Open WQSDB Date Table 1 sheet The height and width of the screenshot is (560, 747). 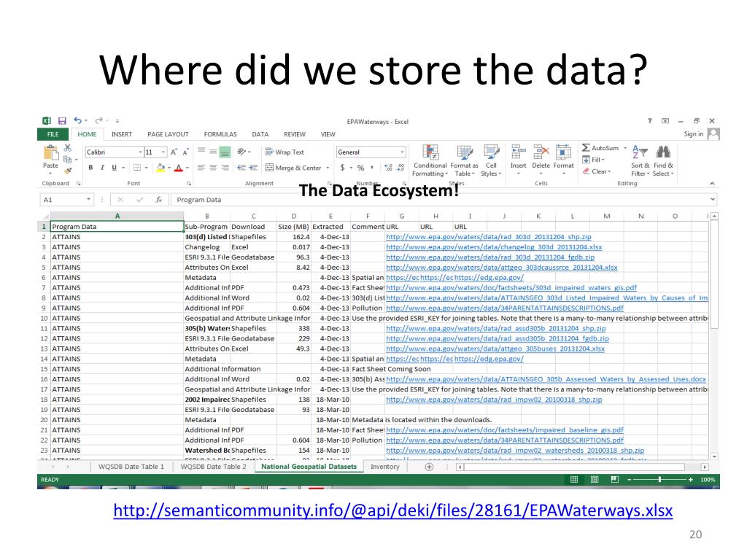(131, 467)
